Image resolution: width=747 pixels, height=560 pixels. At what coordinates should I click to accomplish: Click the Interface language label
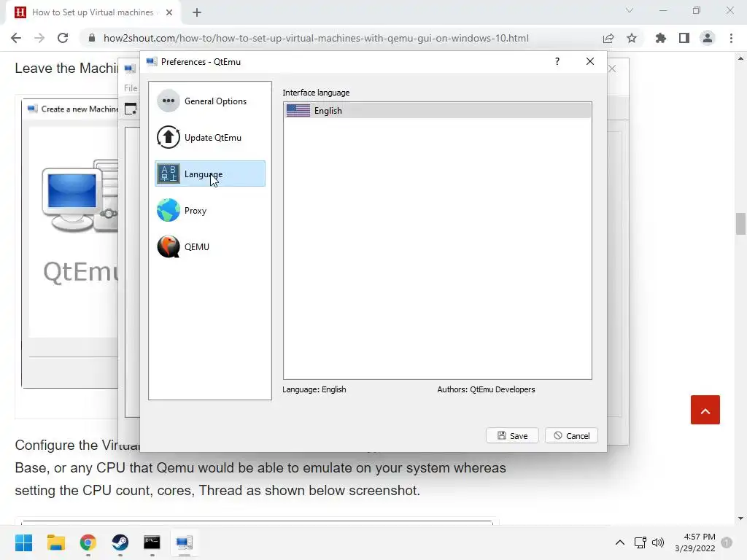point(316,93)
